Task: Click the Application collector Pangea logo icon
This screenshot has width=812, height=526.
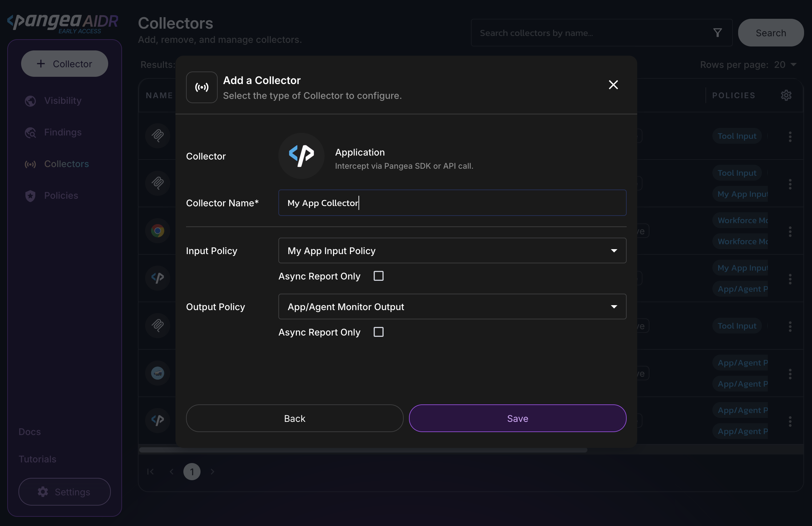Action: click(301, 156)
